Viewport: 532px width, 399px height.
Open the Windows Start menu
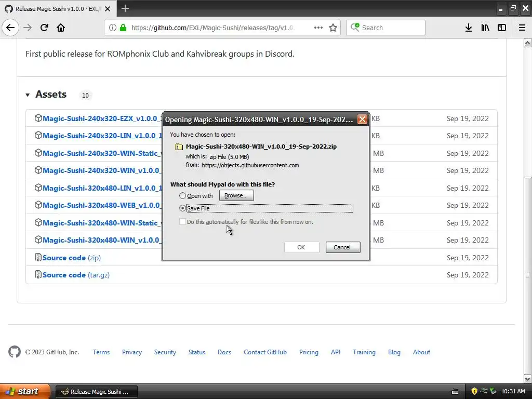tap(24, 391)
